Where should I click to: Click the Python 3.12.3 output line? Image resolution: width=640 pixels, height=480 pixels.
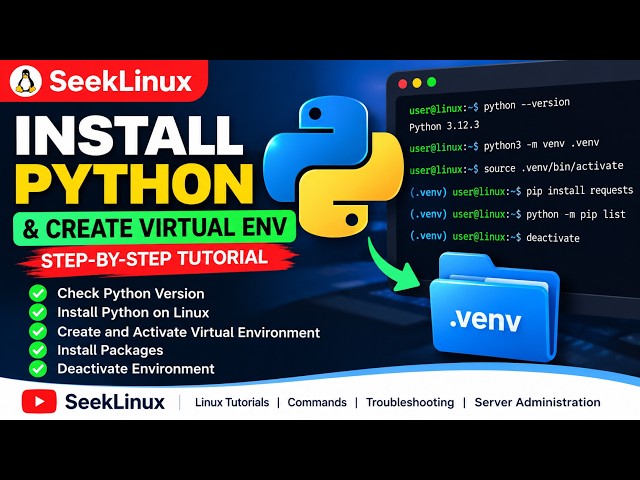point(444,126)
